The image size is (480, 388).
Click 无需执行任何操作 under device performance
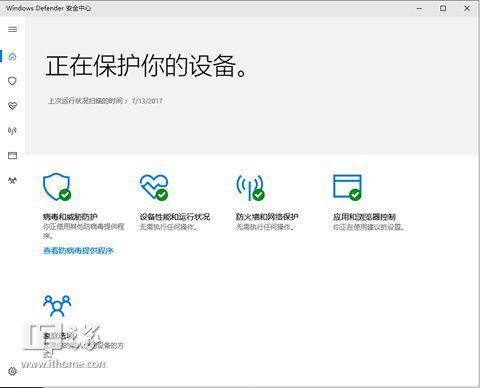click(x=168, y=227)
